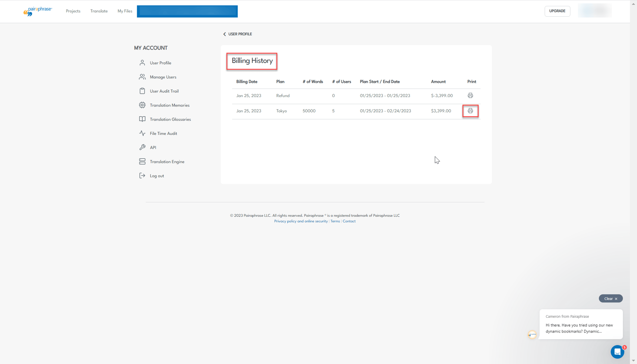The image size is (637, 364).
Task: Open API settings via the wrench icon
Action: [142, 147]
